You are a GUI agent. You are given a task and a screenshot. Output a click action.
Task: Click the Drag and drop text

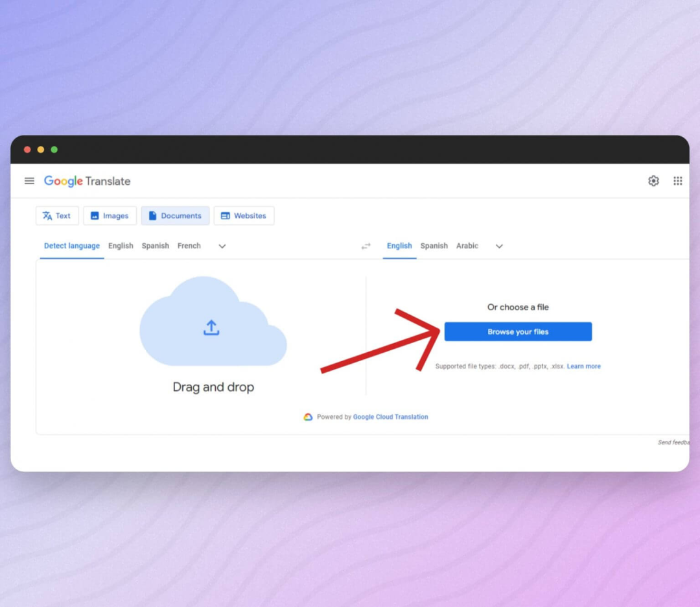[x=213, y=387]
